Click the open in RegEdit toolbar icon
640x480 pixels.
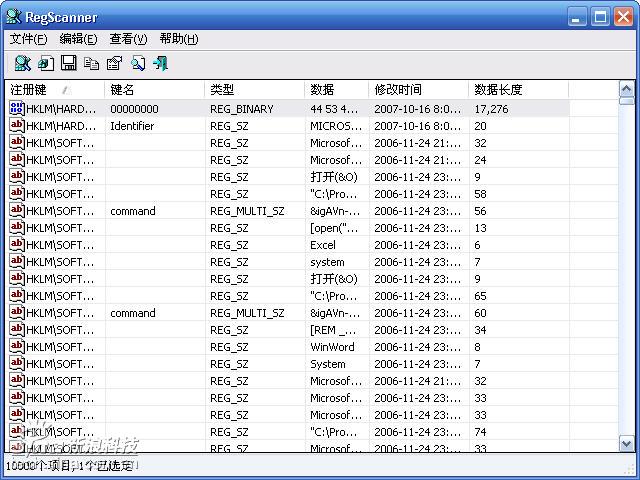coord(46,63)
